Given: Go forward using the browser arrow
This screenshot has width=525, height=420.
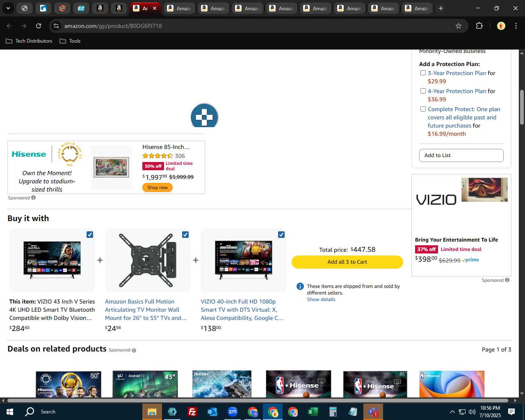Looking at the screenshot, I should (24, 26).
